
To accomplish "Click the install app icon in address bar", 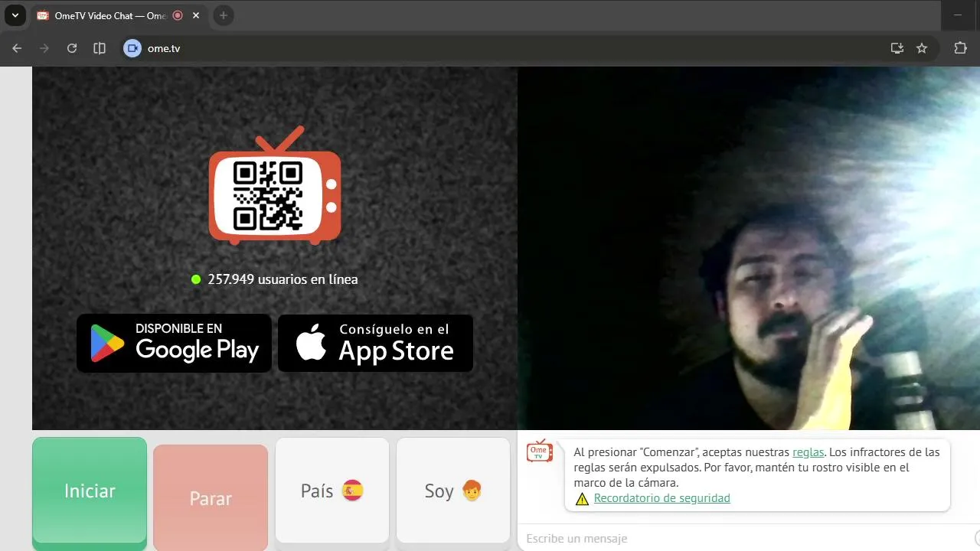I will pos(897,48).
